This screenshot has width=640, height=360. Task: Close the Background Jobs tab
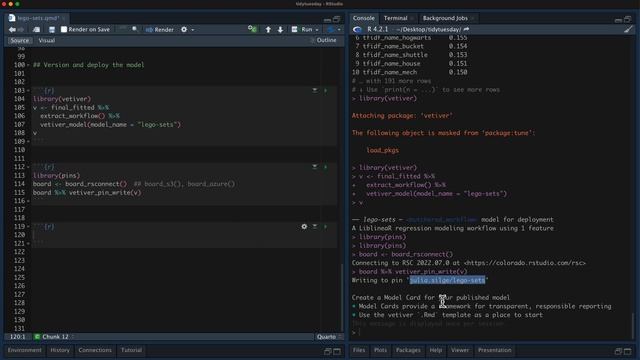[472, 18]
